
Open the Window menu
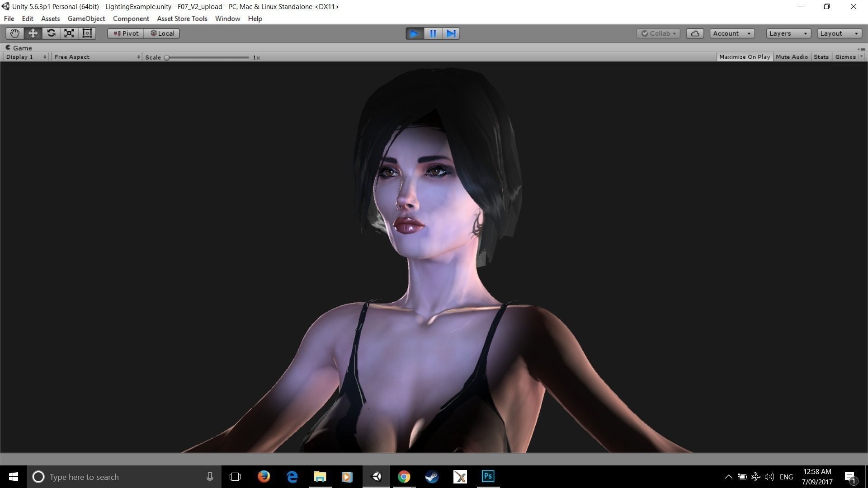(x=227, y=19)
